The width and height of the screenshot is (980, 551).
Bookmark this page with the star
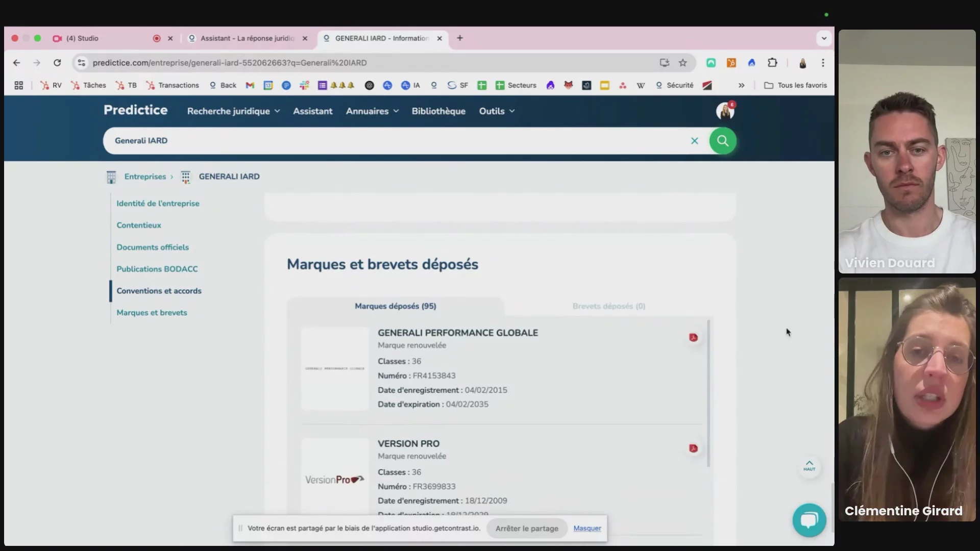pos(683,63)
